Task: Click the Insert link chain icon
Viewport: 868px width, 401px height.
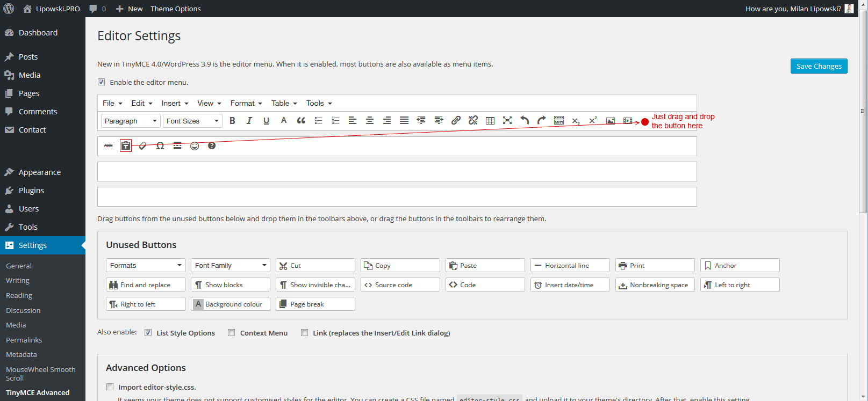Action: click(x=456, y=121)
